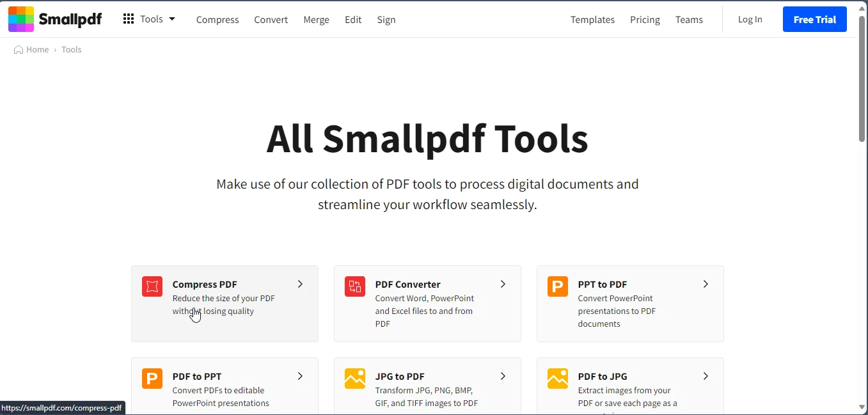This screenshot has height=415, width=868.
Task: Start the Free Trial button
Action: 815,19
